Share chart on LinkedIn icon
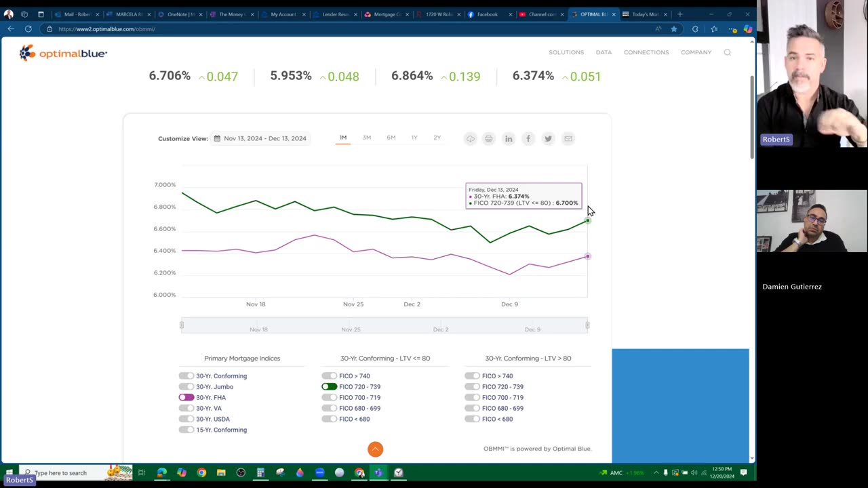The image size is (868, 488). coord(509,139)
